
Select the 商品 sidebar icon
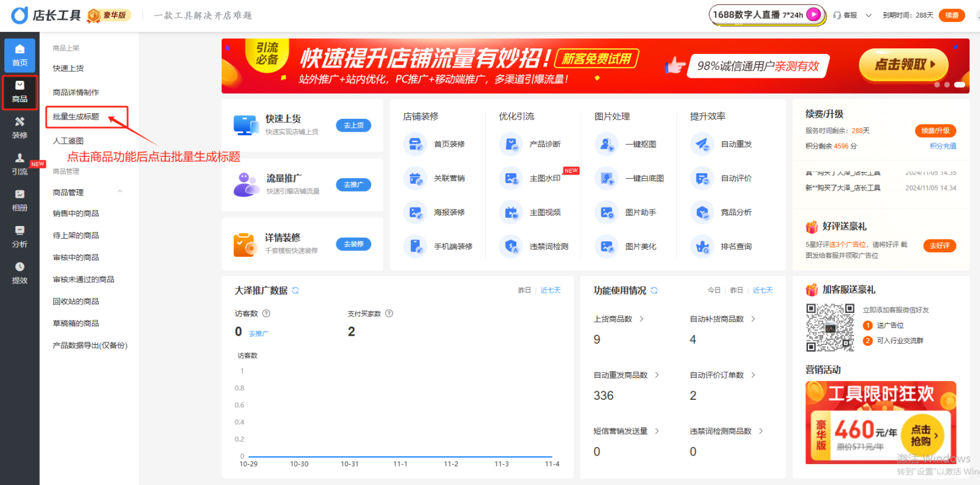coord(20,92)
